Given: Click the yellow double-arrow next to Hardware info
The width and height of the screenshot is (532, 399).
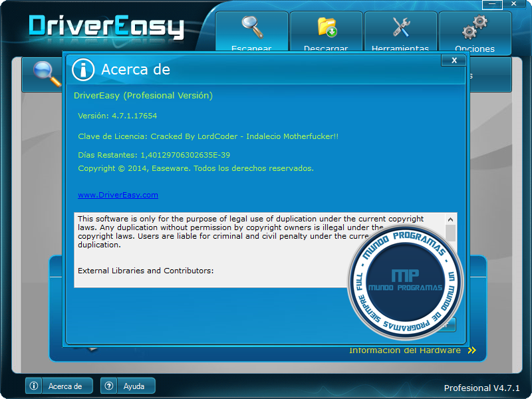Looking at the screenshot, I should [472, 350].
